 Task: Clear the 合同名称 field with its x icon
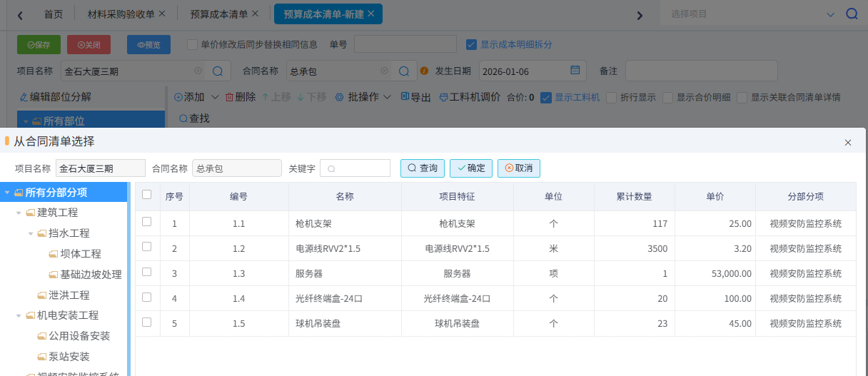click(x=384, y=71)
